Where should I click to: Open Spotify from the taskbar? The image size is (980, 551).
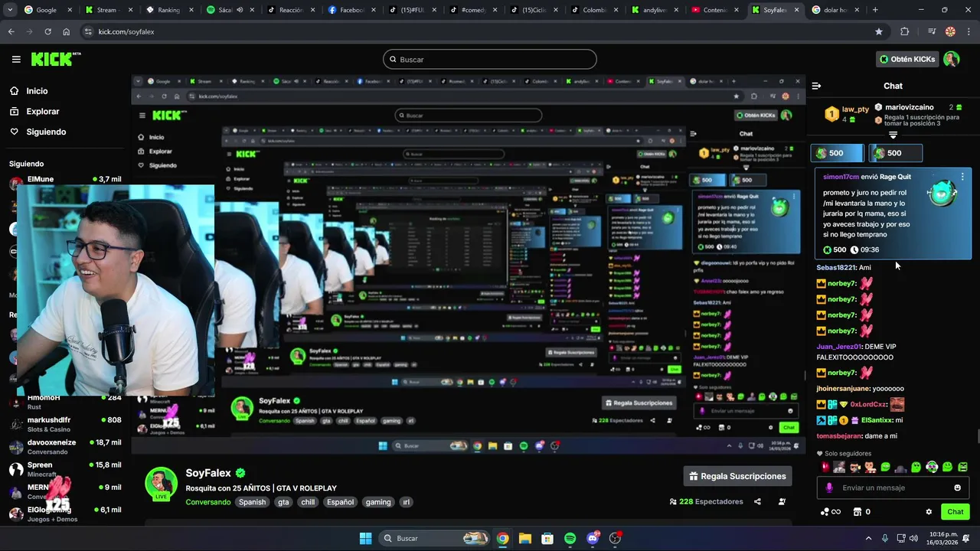tap(570, 539)
